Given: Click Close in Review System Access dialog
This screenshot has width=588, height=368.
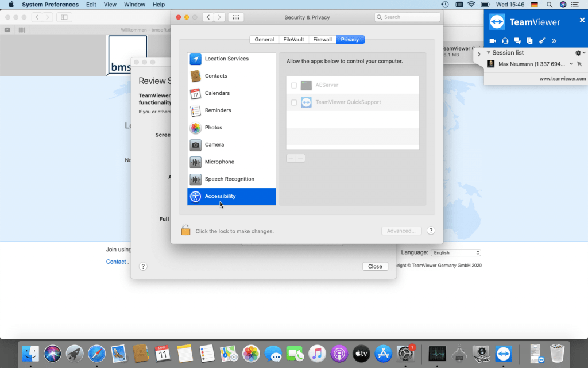Looking at the screenshot, I should (375, 266).
